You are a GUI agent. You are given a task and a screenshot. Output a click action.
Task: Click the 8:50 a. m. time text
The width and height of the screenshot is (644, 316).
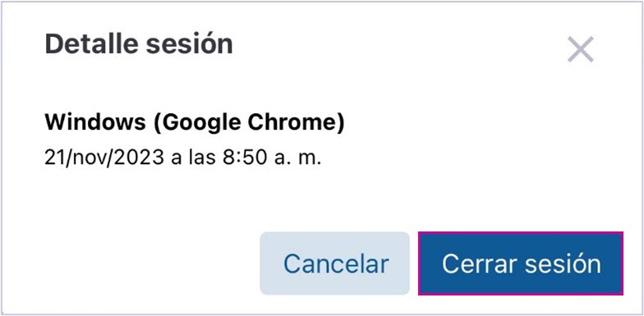[271, 158]
